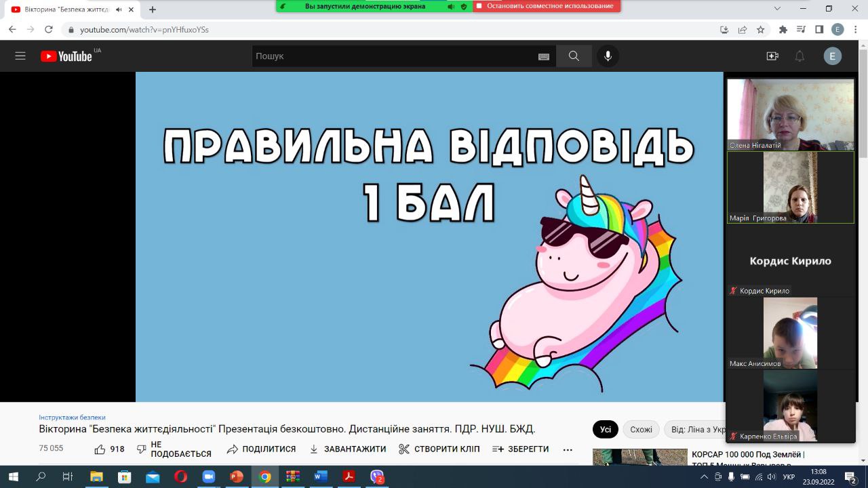Image resolution: width=868 pixels, height=488 pixels.
Task: Click the Вы запустили демонстрацию экрана banner
Action: click(365, 6)
